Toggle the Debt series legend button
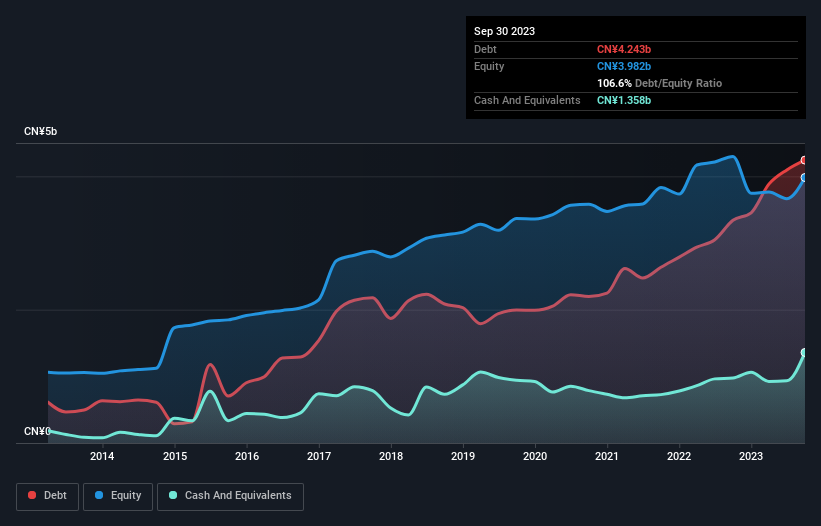 [x=47, y=496]
